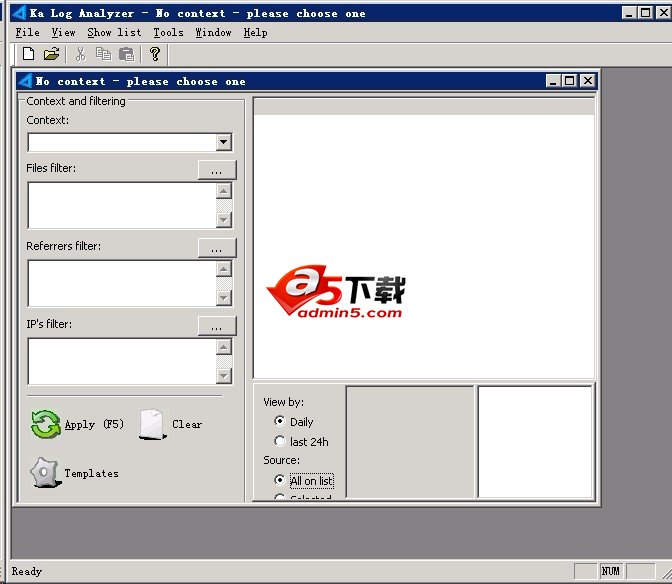Click inside the Referrers filter text area
This screenshot has height=584, width=672.
coord(122,284)
